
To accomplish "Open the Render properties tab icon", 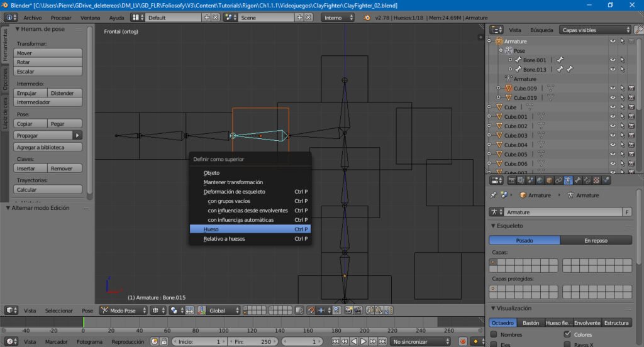I will coord(512,180).
